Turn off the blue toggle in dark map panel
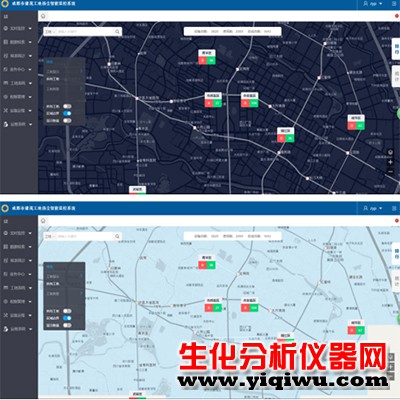Image resolution: width=400 pixels, height=400 pixels. point(67,113)
